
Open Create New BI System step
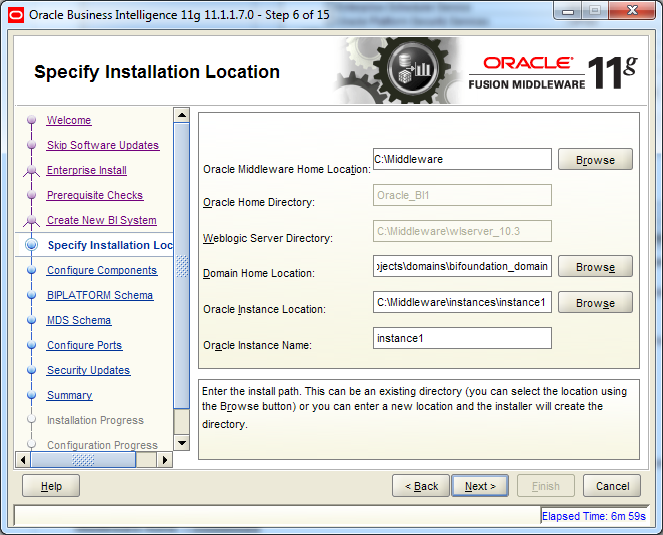(x=101, y=220)
